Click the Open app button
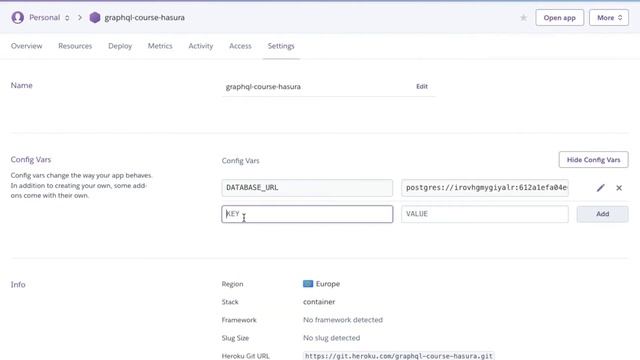Screen dimensions: 640x360 tap(559, 18)
